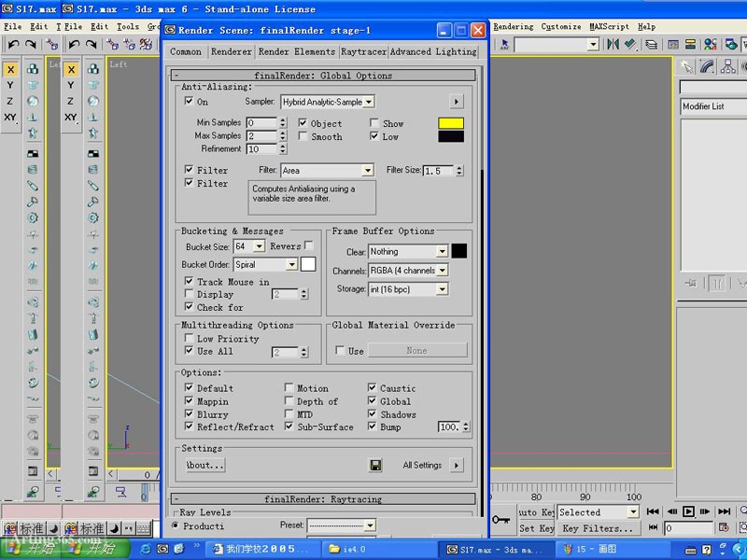Click the black Clear color swatch
This screenshot has height=560, width=747.
click(x=458, y=251)
